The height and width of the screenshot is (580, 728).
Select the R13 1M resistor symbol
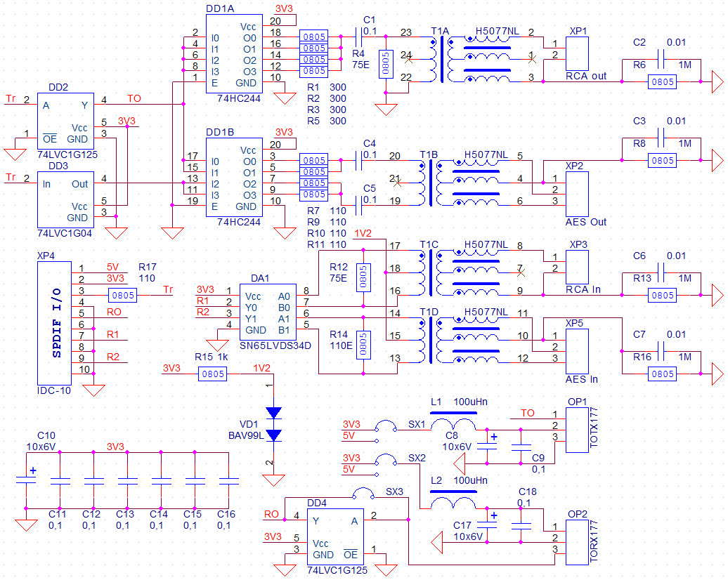tap(662, 295)
